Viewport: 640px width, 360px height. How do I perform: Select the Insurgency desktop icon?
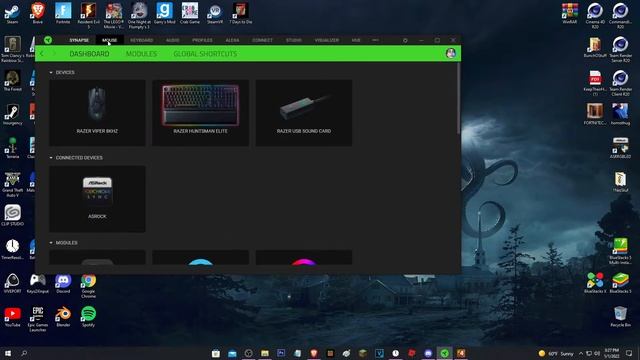pyautogui.click(x=12, y=114)
